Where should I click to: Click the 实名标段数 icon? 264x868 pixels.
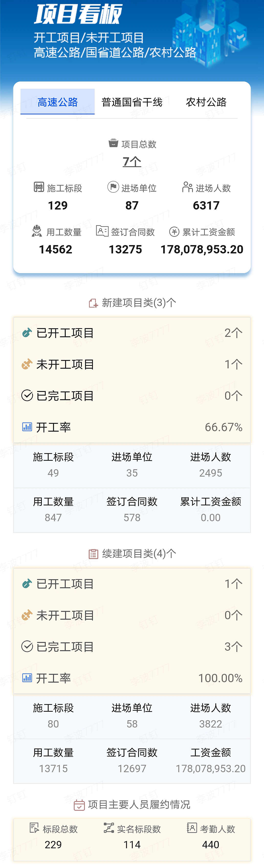[109, 828]
